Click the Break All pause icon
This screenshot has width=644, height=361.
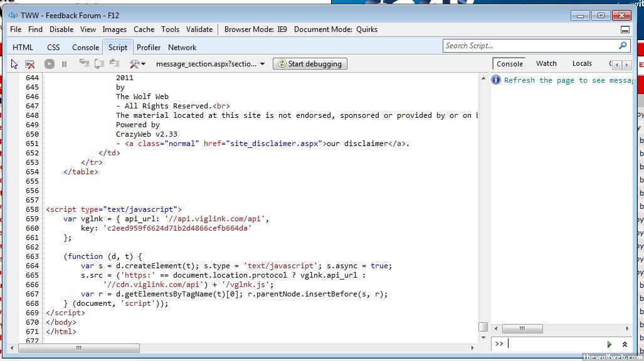point(64,64)
